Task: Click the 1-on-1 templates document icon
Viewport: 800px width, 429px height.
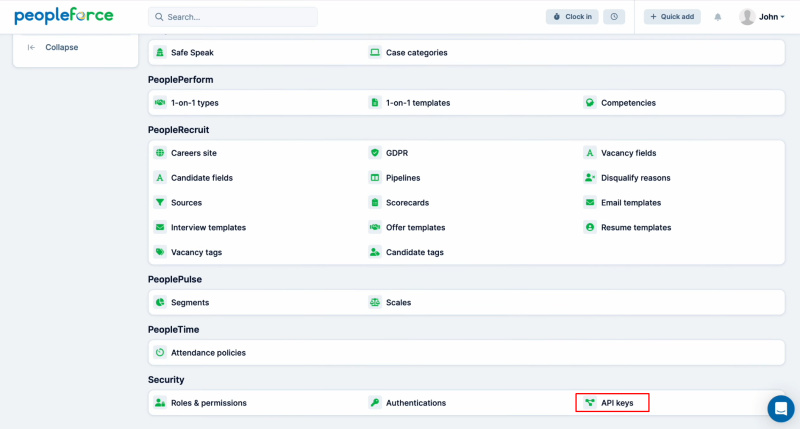Action: point(375,103)
